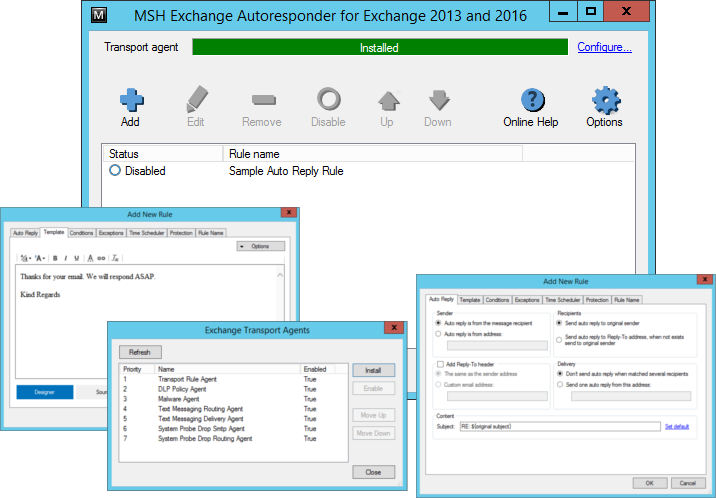
Task: Open Exceptions tab in the Auto Reply rule window
Action: pyautogui.click(x=527, y=300)
